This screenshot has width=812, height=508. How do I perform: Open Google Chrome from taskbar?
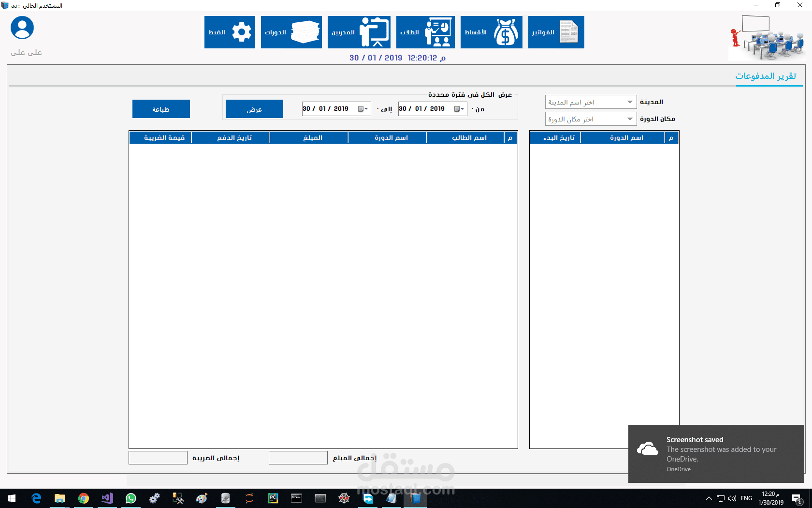tap(84, 498)
